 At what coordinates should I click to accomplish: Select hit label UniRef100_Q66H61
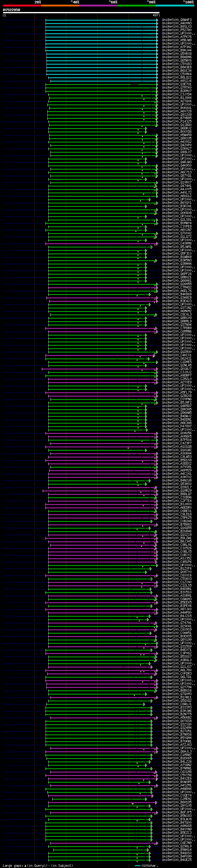tap(177, 281)
